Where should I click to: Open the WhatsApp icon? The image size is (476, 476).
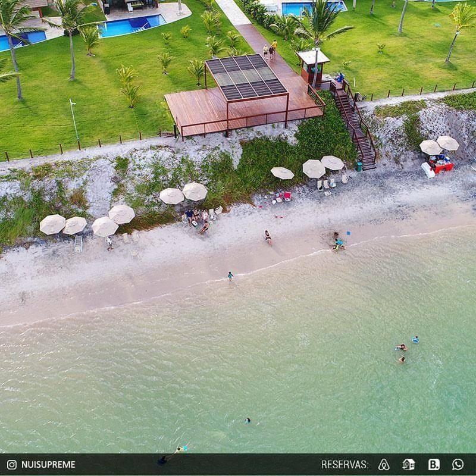coord(458,464)
